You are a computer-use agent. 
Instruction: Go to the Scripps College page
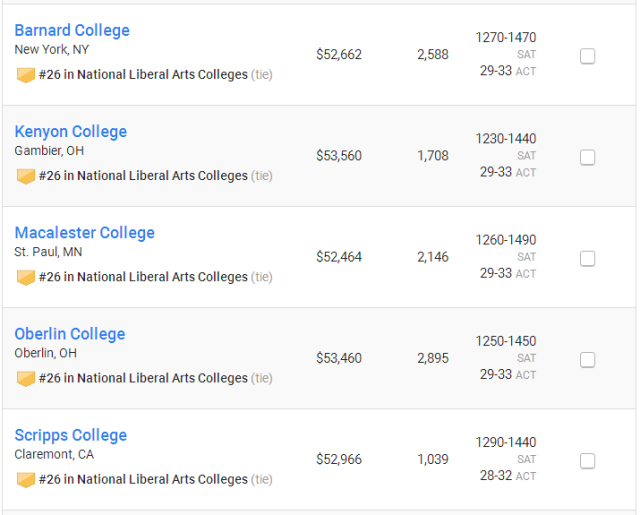[71, 435]
